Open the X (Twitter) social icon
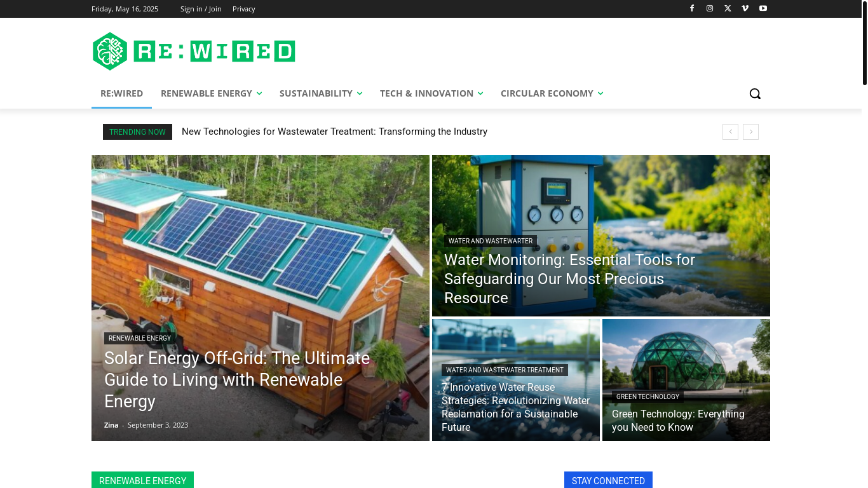This screenshot has width=868, height=488. (x=728, y=8)
